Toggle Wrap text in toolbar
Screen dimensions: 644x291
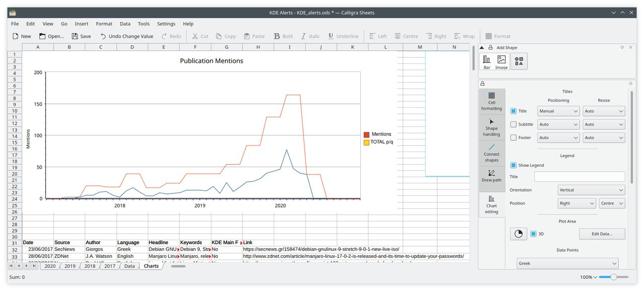tap(464, 36)
